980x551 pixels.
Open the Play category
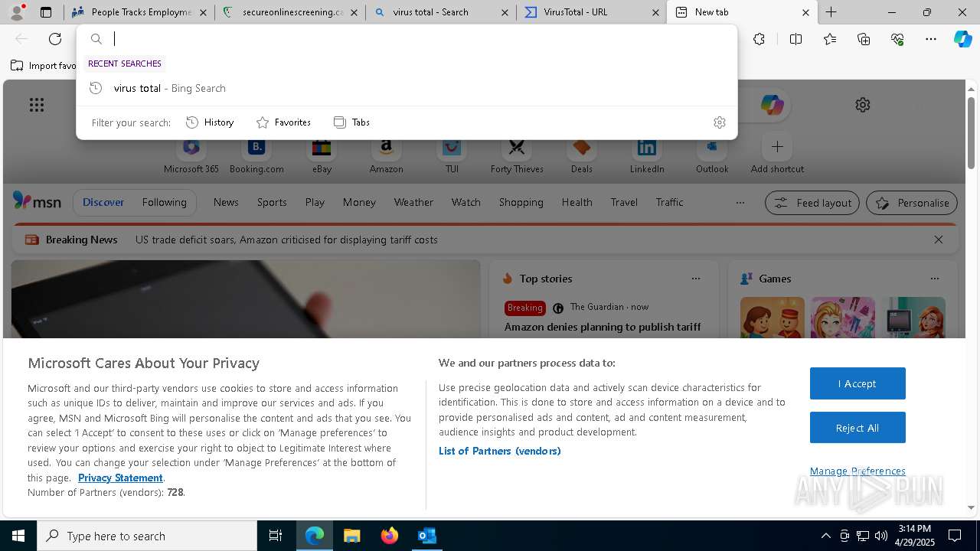[x=315, y=202]
